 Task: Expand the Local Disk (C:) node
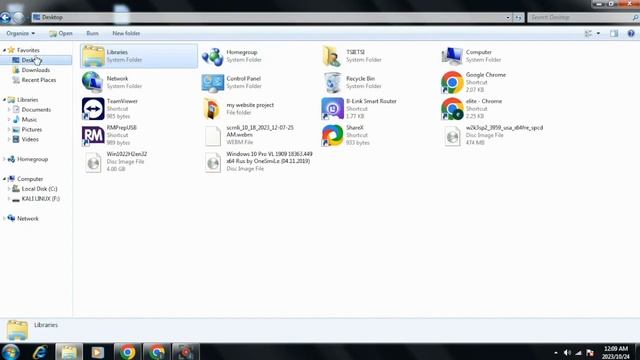coord(9,189)
